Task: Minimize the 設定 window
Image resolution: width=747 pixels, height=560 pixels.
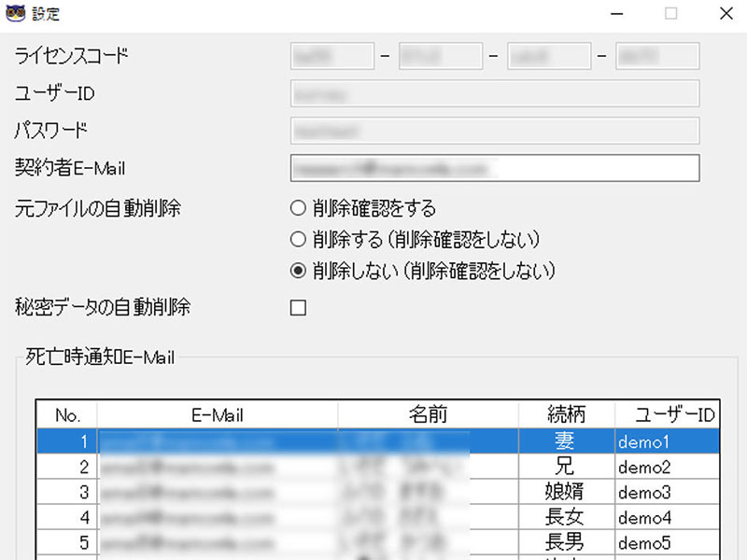Action: click(617, 14)
